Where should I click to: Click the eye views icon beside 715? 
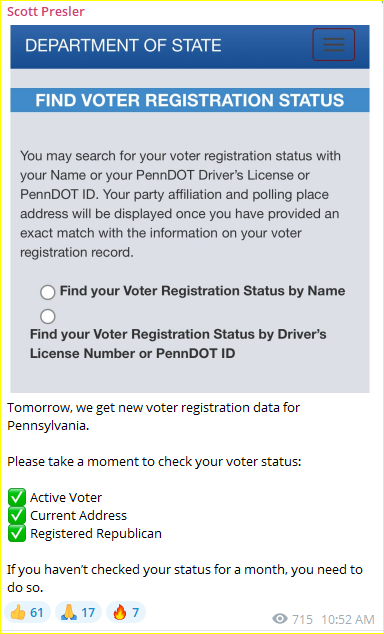point(280,619)
